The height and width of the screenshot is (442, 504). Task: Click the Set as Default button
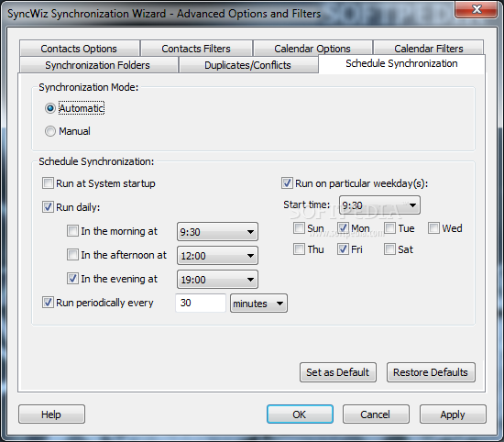[338, 372]
